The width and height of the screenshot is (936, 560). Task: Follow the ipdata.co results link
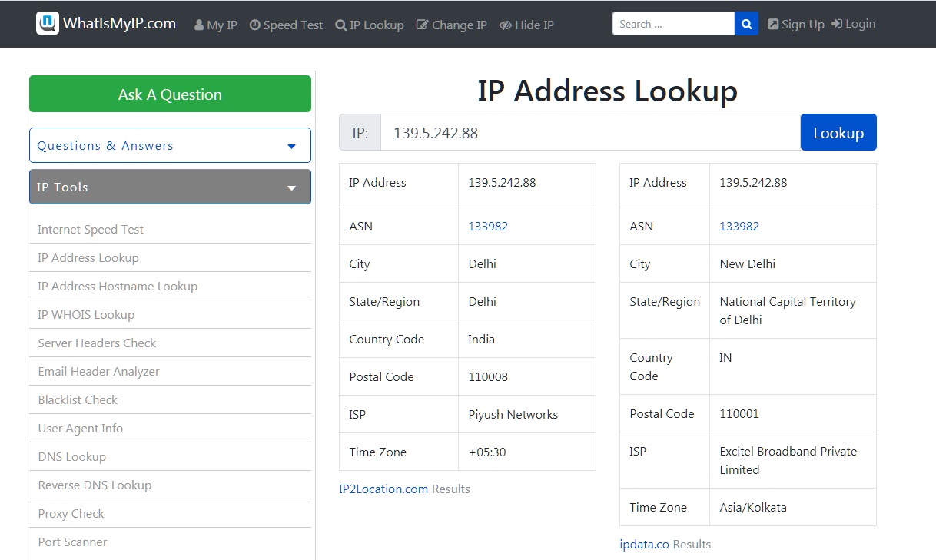coord(644,545)
